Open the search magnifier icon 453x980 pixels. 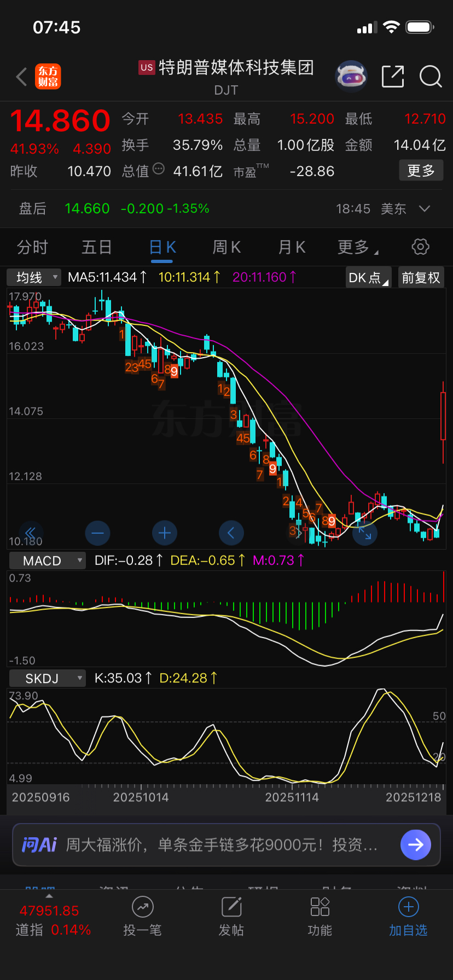(x=431, y=77)
